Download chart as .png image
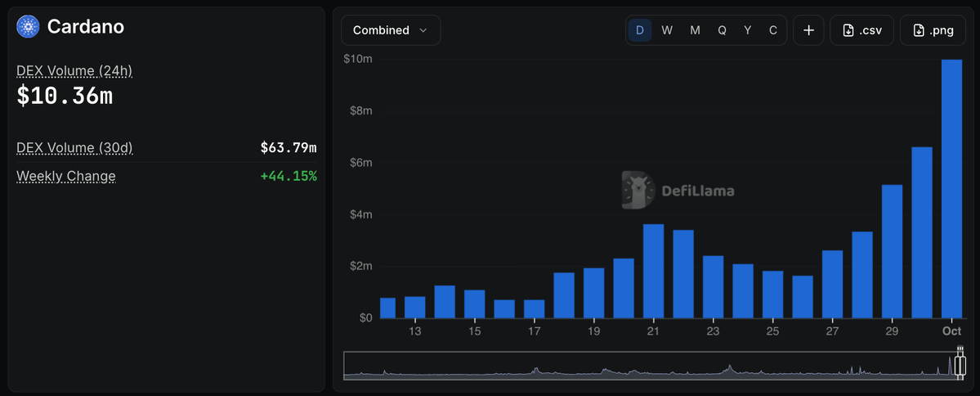The image size is (980, 396). [x=933, y=30]
